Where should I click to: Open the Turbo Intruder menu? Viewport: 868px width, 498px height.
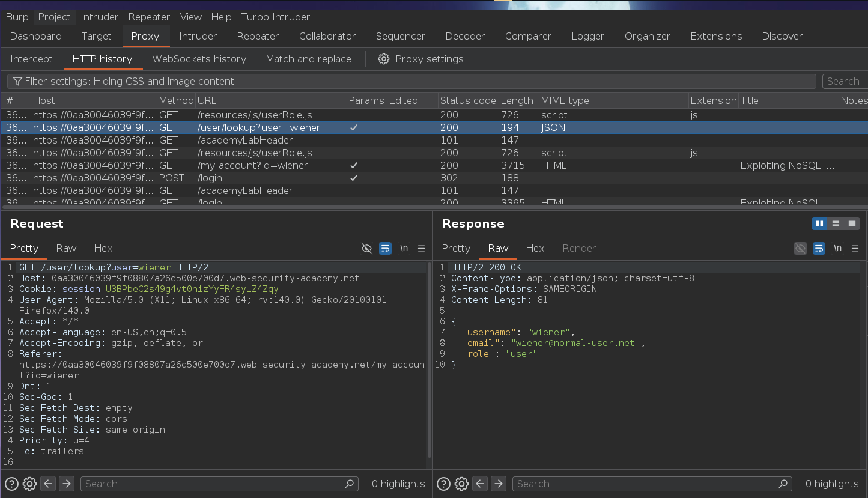click(x=276, y=17)
